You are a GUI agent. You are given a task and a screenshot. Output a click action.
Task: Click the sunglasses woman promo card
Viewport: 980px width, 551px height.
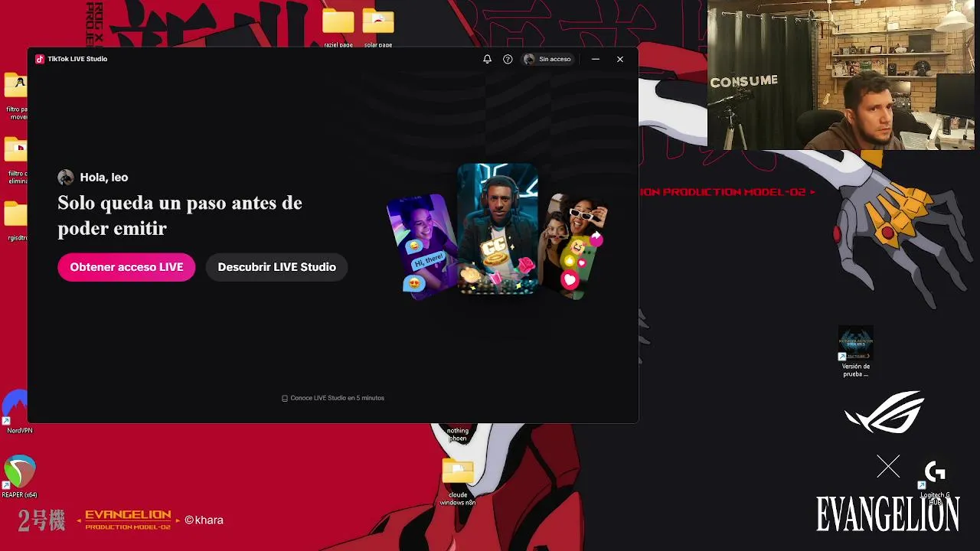576,245
